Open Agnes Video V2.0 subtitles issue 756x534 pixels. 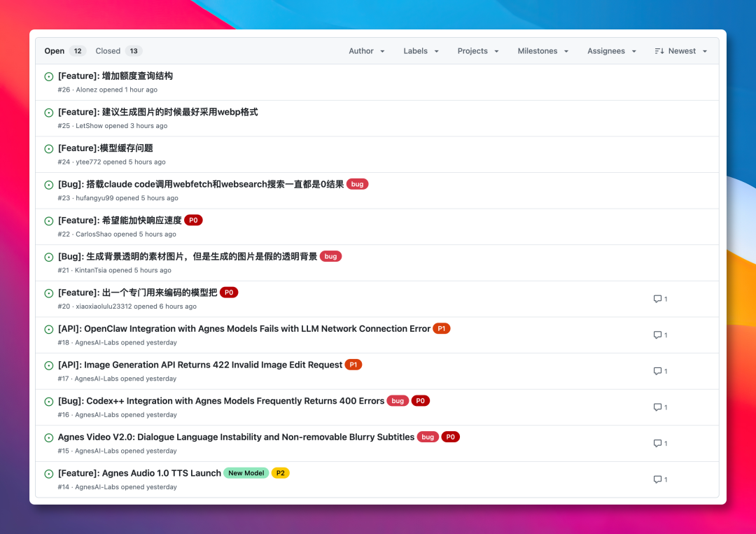(236, 437)
